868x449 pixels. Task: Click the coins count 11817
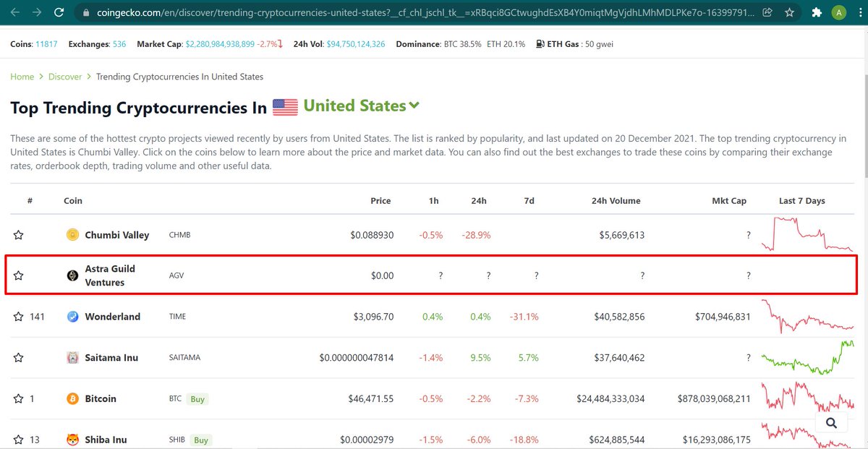pos(46,44)
